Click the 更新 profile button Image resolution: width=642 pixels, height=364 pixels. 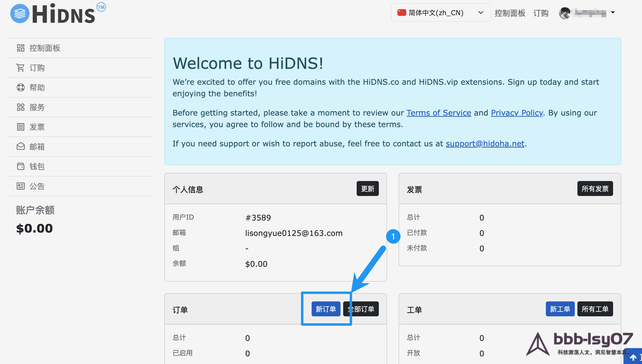[x=367, y=188]
